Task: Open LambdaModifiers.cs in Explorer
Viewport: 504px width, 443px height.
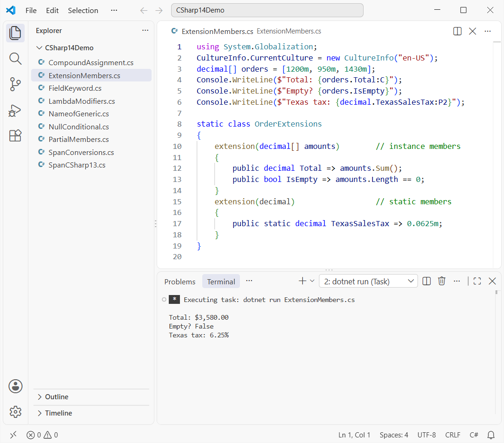Action: (x=91, y=101)
